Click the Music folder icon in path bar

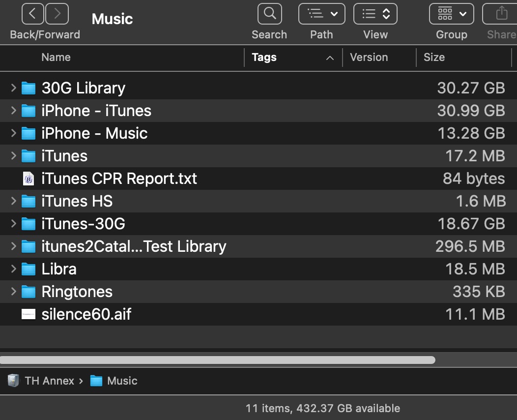coord(96,381)
